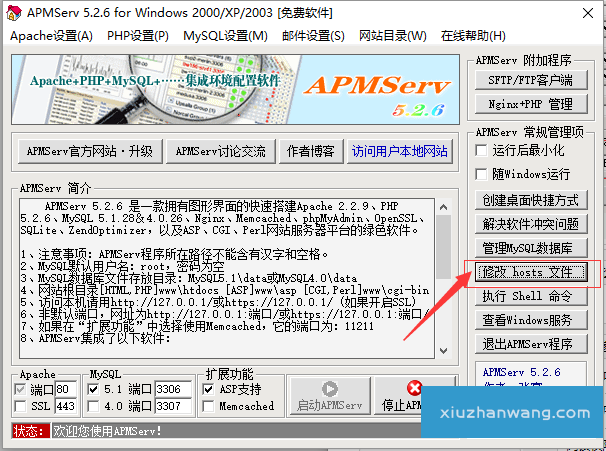Enable the Apache SSL checkbox
The image size is (606, 451).
(20, 406)
